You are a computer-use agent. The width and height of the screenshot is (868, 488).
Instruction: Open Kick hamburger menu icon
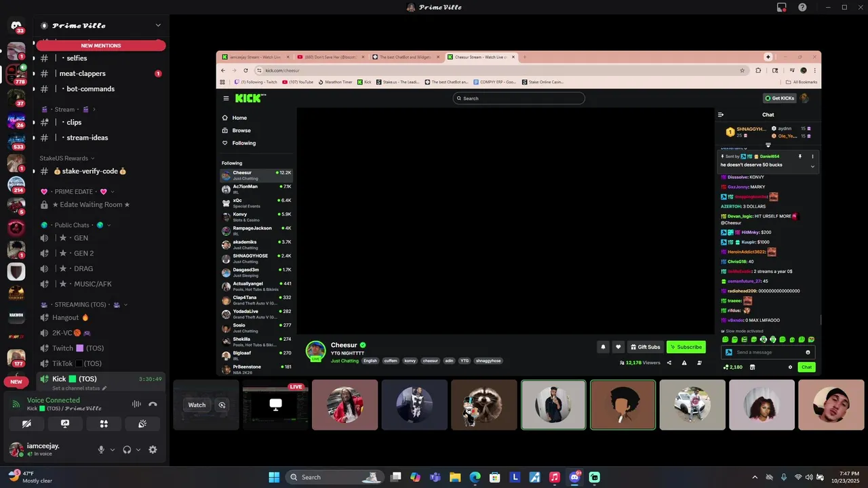point(226,98)
